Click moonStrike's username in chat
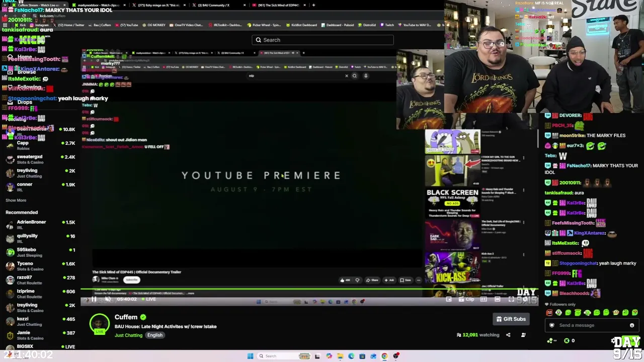 572,135
